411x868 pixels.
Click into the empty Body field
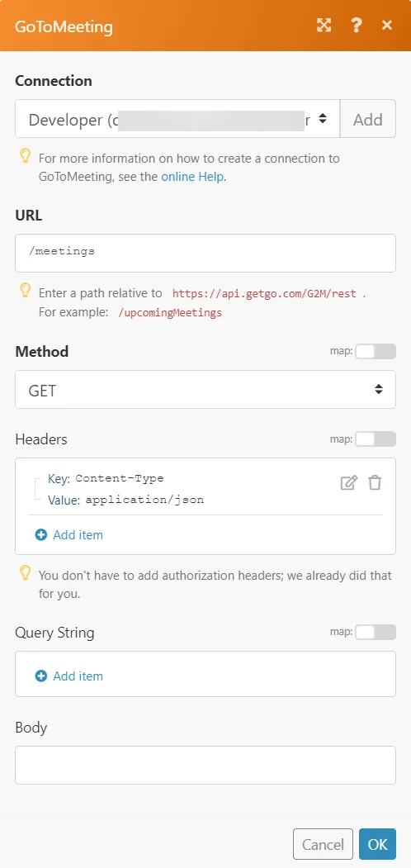pos(205,765)
